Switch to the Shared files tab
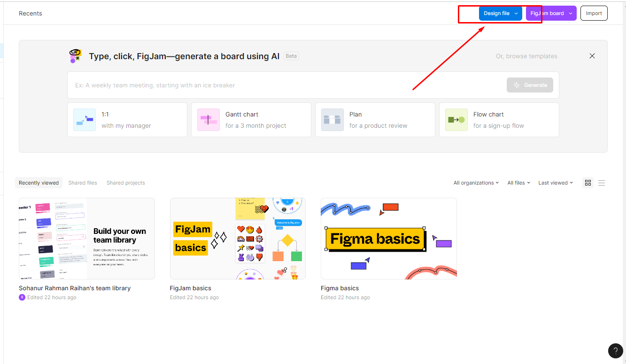Viewport: 626px width, 364px height. (x=83, y=183)
